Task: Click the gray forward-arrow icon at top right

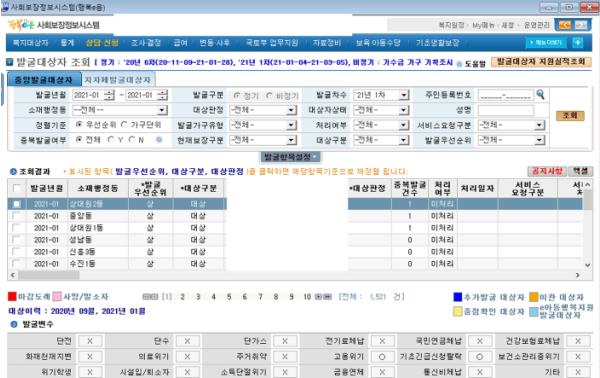Action: click(x=581, y=25)
